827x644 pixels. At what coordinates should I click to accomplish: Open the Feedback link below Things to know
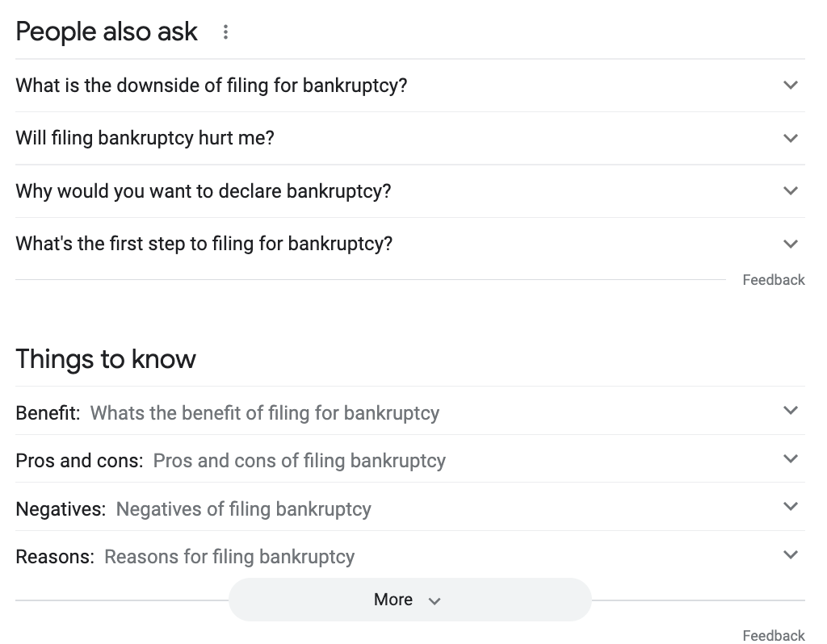click(x=773, y=635)
